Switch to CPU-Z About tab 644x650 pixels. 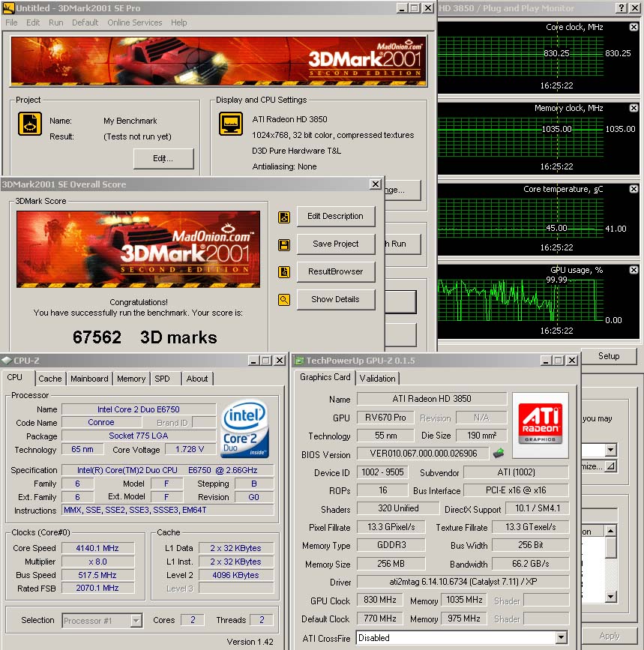(197, 379)
